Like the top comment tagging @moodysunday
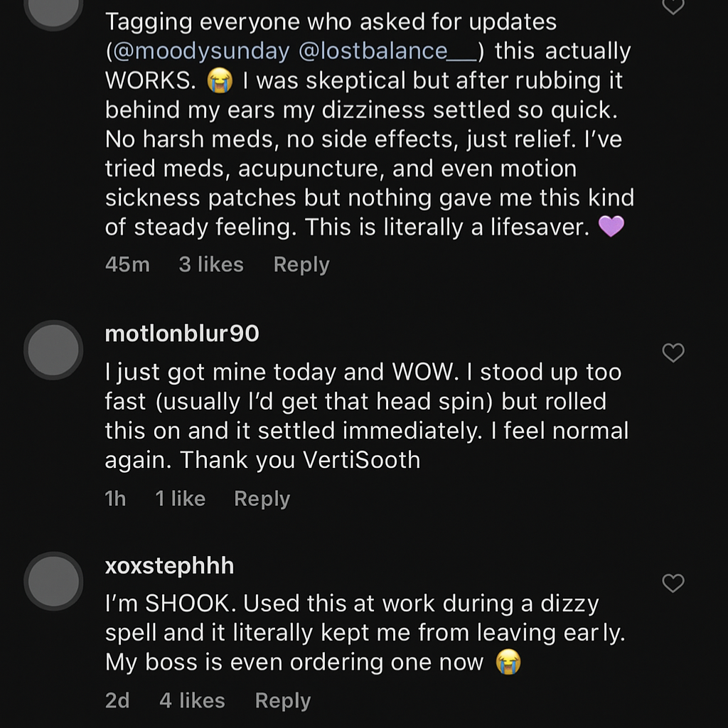 point(673,7)
